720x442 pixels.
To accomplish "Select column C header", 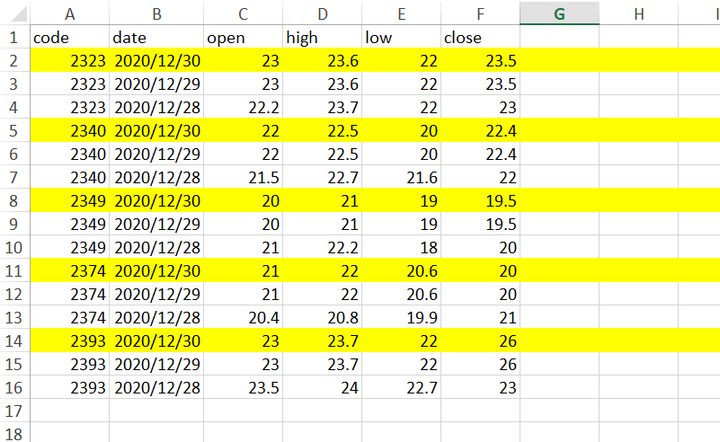I will pyautogui.click(x=243, y=14).
